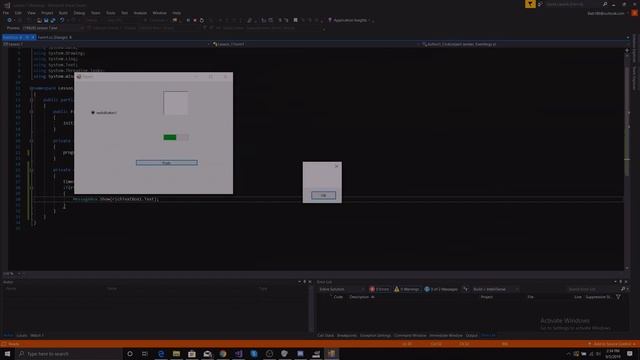Toggle the Messages filter in Error List
The height and width of the screenshot is (360, 640).
pyautogui.click(x=441, y=289)
